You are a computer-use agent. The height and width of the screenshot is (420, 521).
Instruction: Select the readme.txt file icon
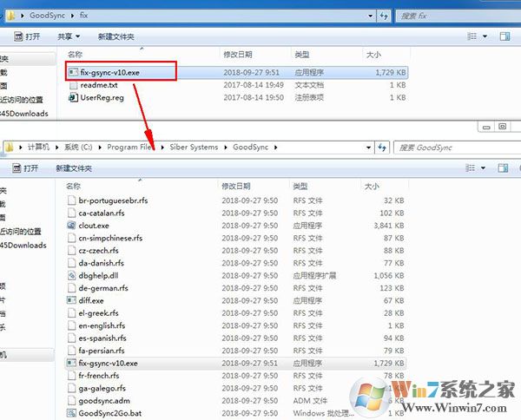tap(74, 85)
